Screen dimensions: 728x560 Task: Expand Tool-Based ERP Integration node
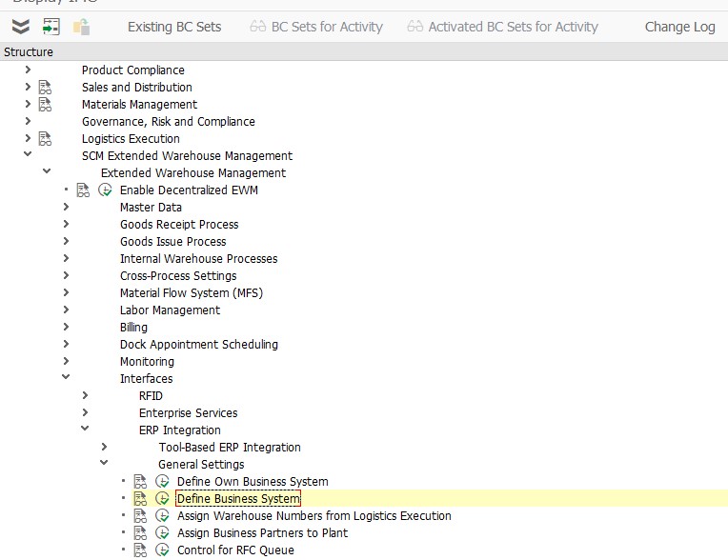point(104,448)
